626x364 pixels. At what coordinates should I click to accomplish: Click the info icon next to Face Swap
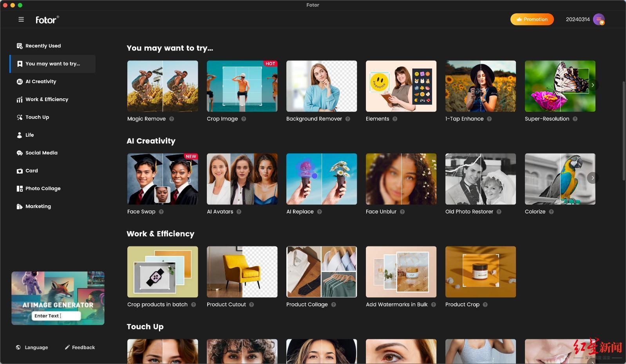point(161,212)
